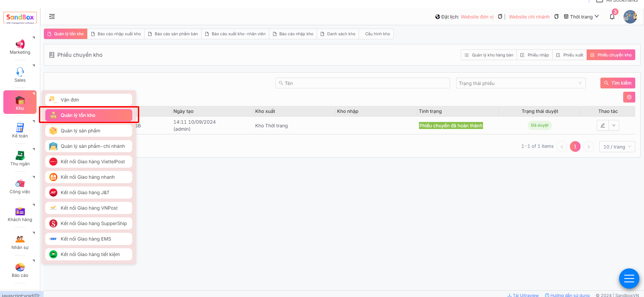Click the blue floating menu button
The height and width of the screenshot is (297, 644).
click(629, 279)
